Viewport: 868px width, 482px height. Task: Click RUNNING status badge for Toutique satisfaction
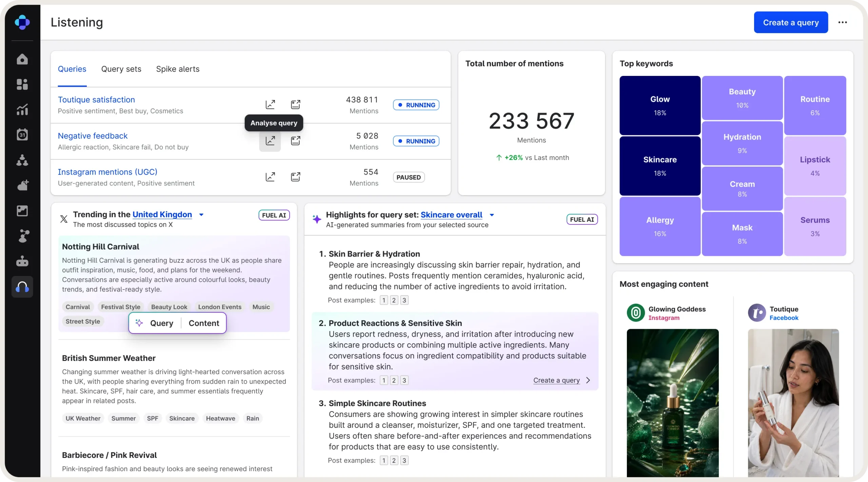tap(416, 105)
